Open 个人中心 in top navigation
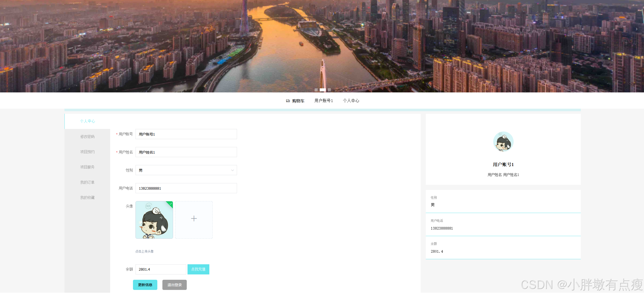 [351, 101]
